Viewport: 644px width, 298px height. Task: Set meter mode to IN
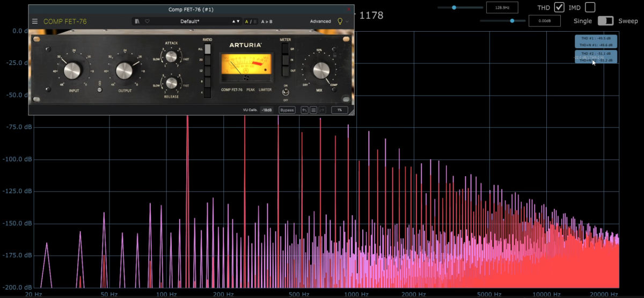(x=285, y=60)
